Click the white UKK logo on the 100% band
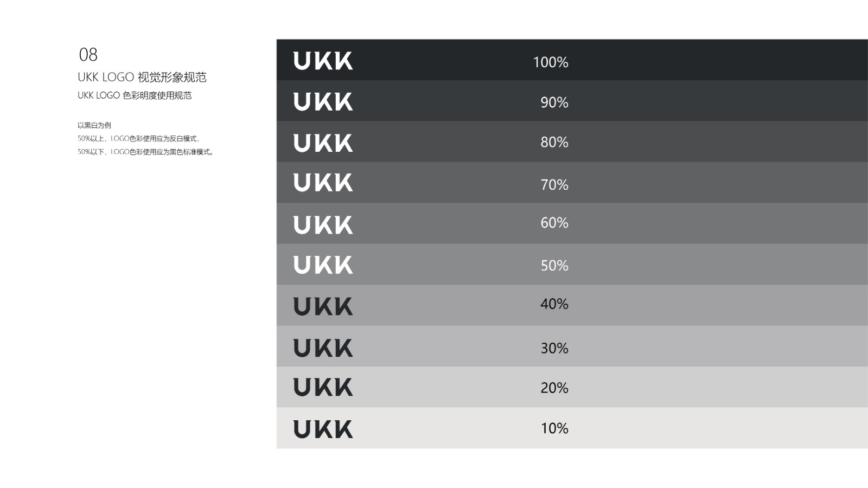The image size is (868, 488). [323, 61]
